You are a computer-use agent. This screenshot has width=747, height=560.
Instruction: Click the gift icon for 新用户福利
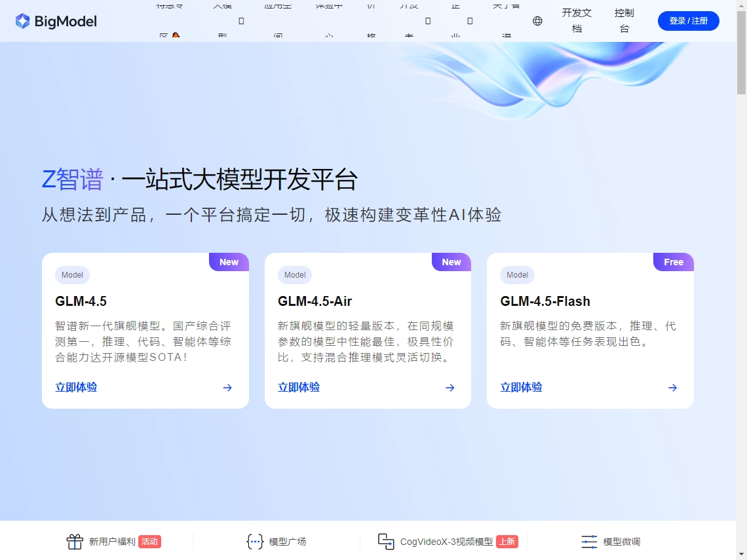[75, 542]
